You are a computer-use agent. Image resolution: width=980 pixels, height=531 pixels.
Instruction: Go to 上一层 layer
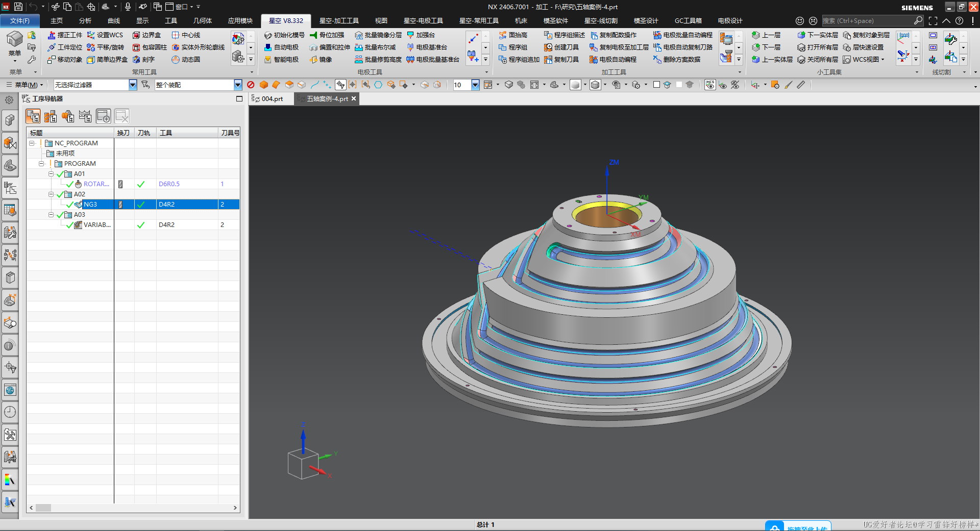click(x=766, y=35)
